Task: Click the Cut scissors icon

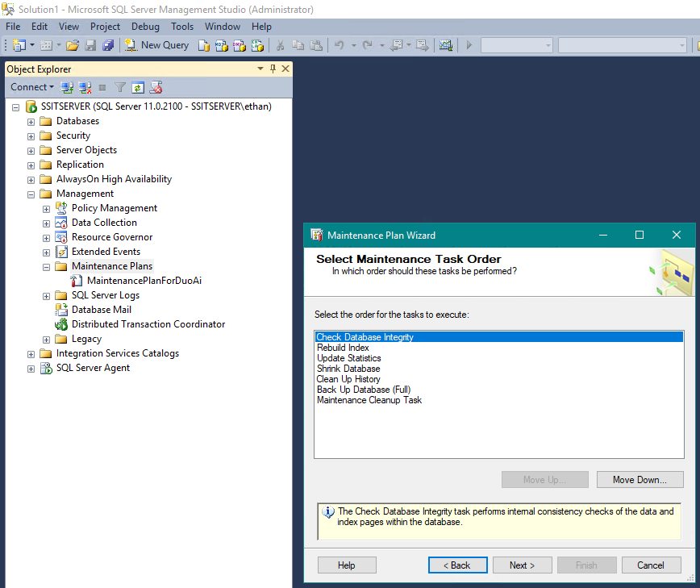Action: (281, 45)
